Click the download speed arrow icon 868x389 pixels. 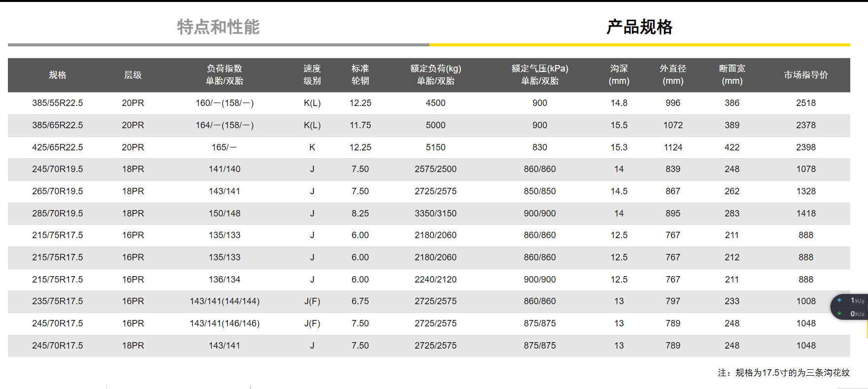[839, 314]
